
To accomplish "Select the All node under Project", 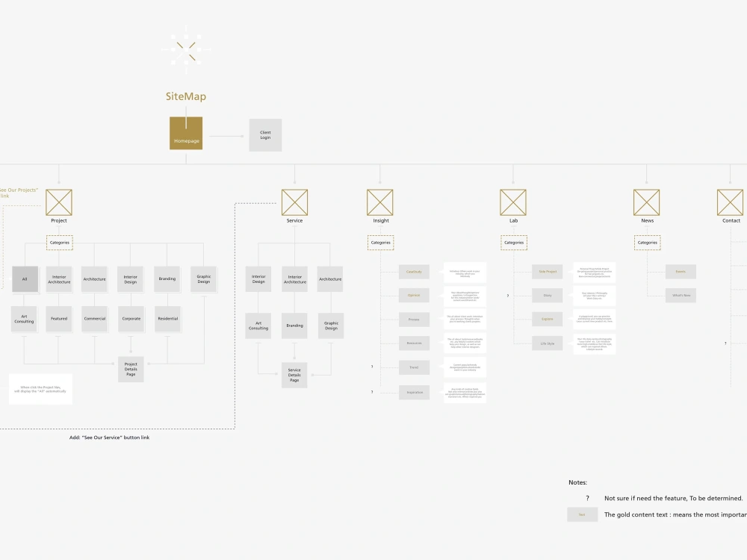I will pyautogui.click(x=25, y=279).
